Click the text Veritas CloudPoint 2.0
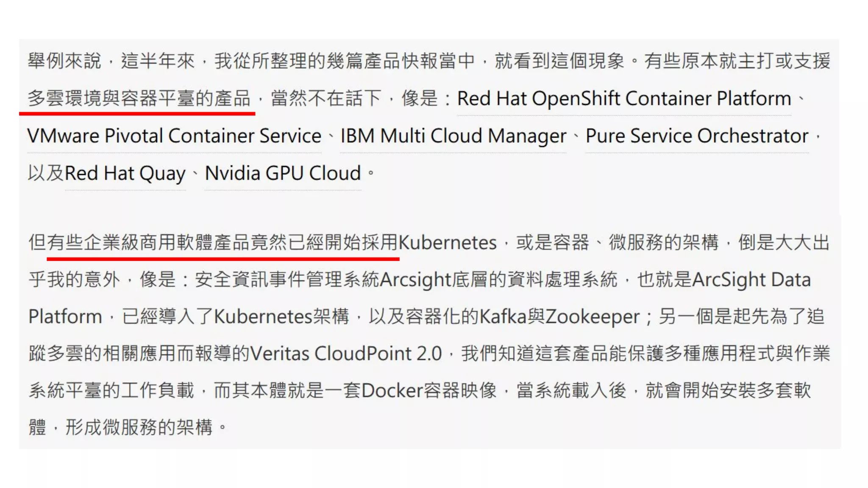This screenshot has width=868, height=488. (x=346, y=353)
